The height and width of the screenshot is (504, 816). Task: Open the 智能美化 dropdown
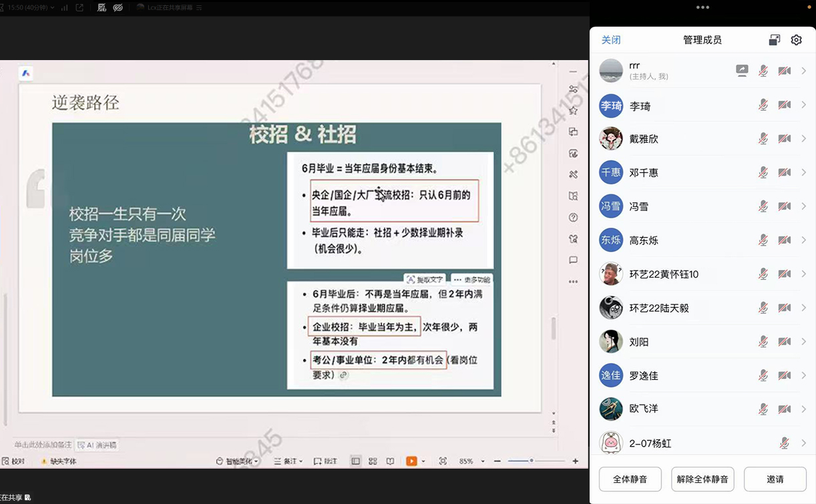point(238,461)
